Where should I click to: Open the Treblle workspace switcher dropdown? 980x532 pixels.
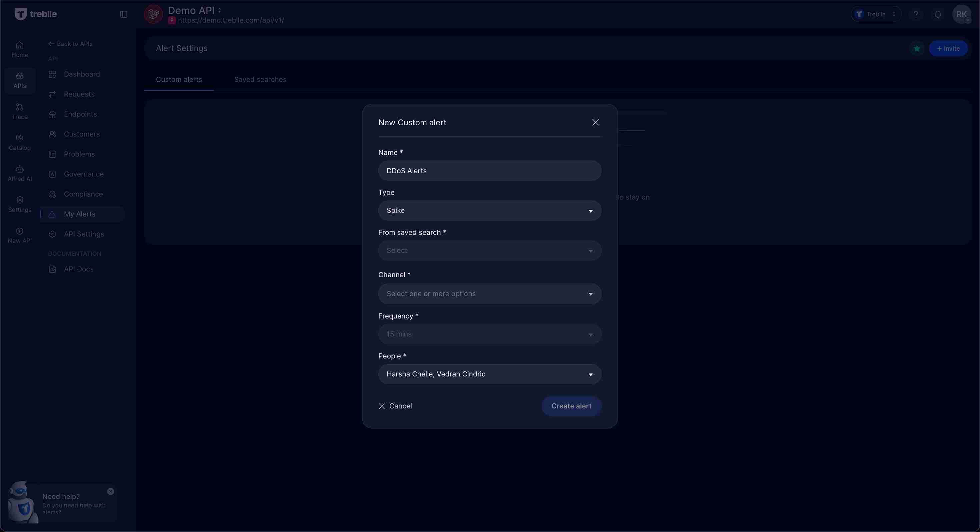pos(876,14)
